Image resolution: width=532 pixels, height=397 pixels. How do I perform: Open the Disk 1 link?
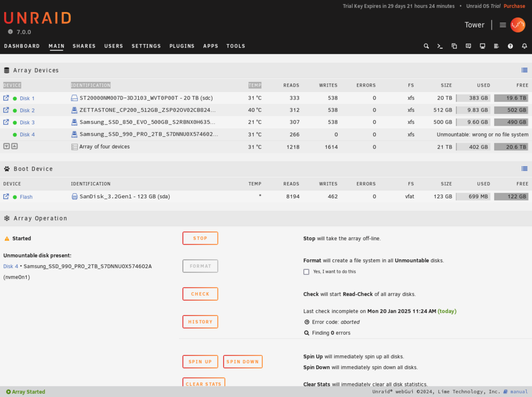(27, 98)
